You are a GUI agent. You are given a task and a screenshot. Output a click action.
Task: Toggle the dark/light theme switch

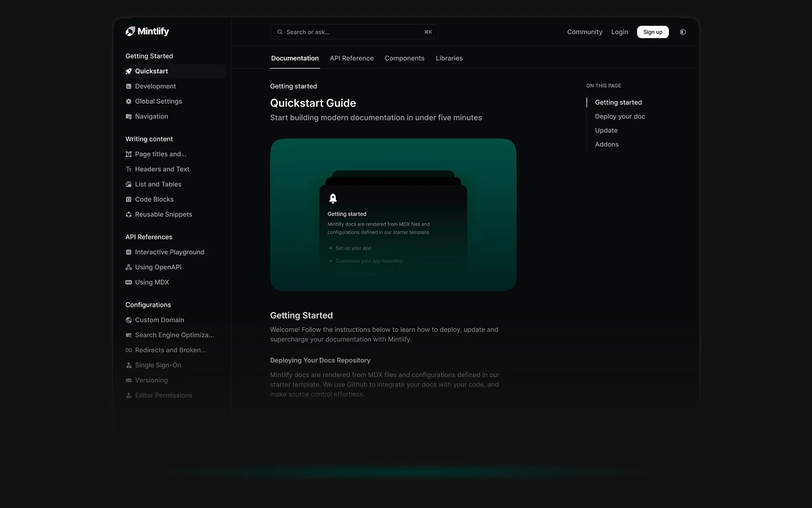pos(683,32)
